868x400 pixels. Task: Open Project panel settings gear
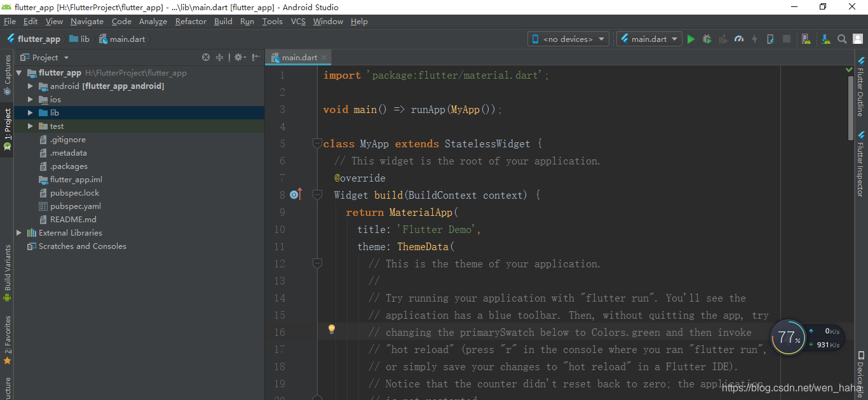click(x=240, y=57)
